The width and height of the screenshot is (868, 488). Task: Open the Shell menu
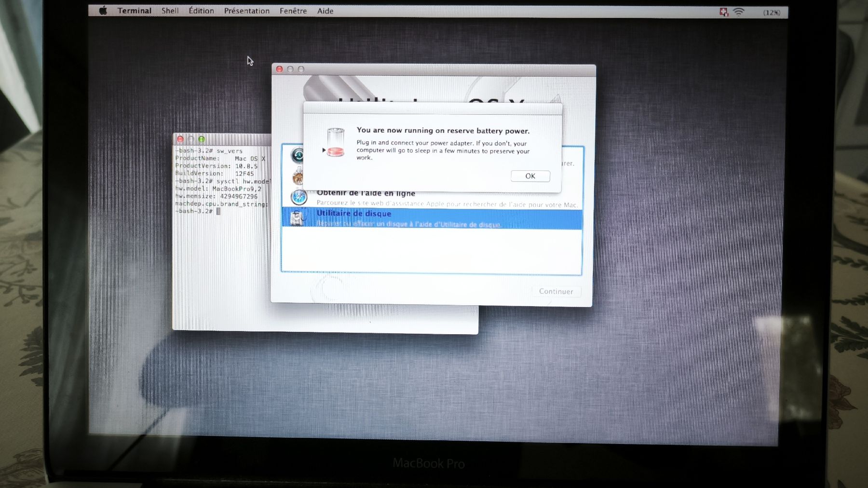[x=170, y=11]
